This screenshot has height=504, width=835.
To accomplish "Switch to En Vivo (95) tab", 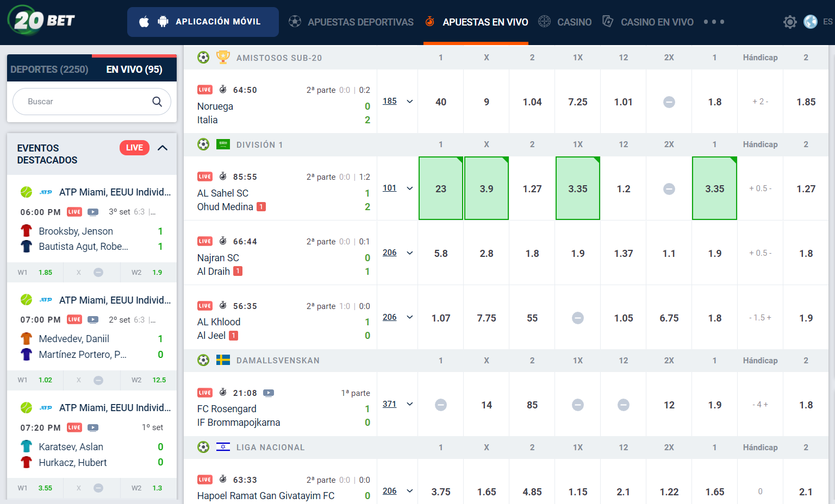I will 134,70.
